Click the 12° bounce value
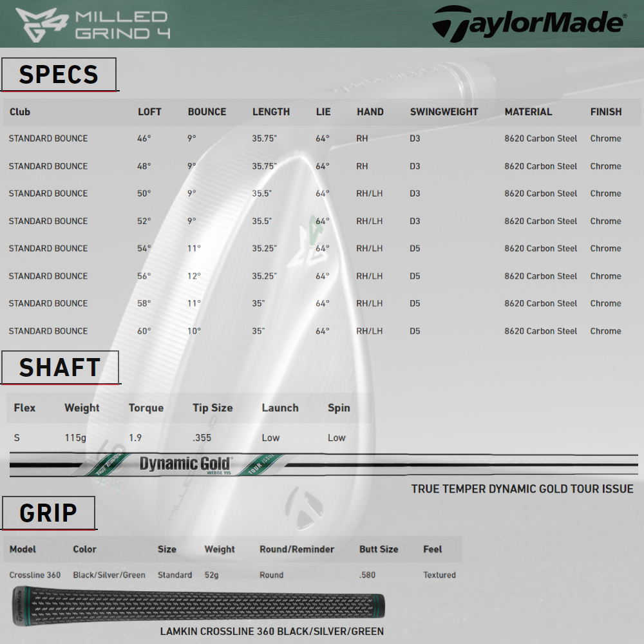The width and height of the screenshot is (644, 644). click(x=194, y=276)
